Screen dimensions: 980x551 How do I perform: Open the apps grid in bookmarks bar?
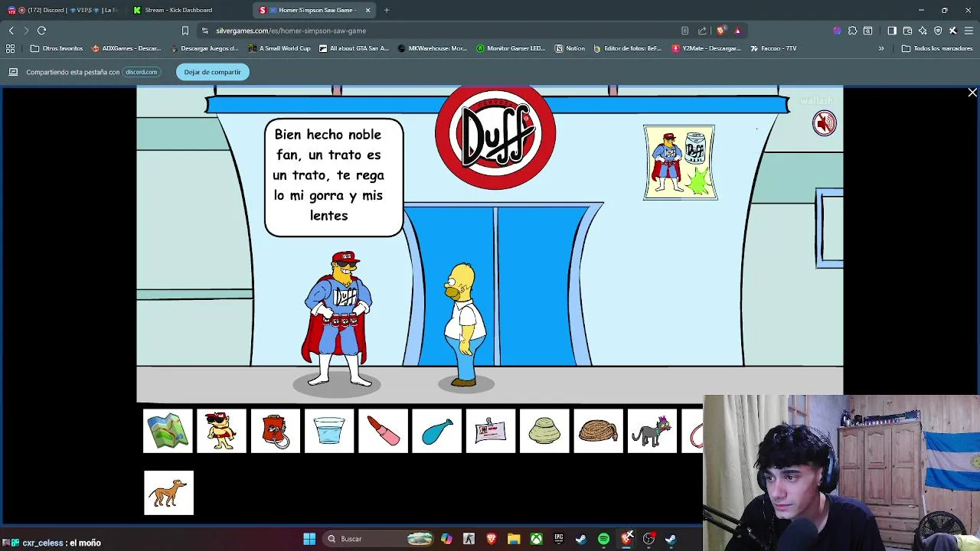point(11,48)
